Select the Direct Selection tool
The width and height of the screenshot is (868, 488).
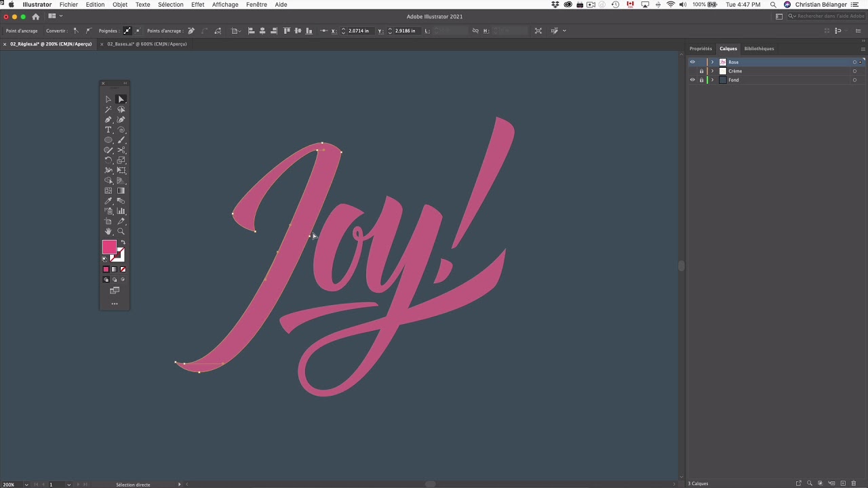pos(121,99)
